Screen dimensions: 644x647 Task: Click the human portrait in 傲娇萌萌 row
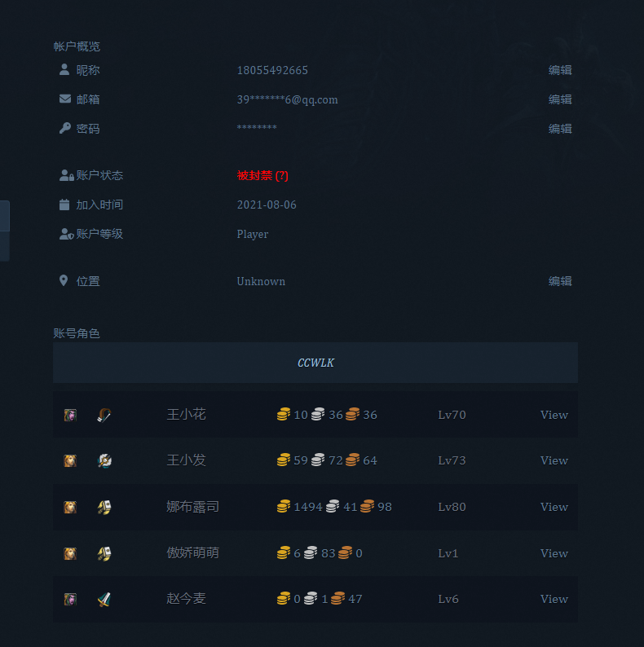70,553
